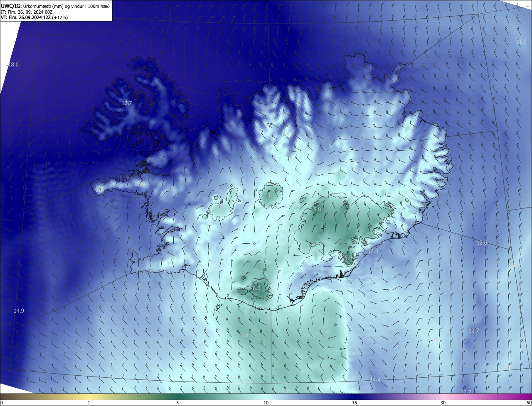Click the 11.5 value in the northeast corner

[x=521, y=42]
